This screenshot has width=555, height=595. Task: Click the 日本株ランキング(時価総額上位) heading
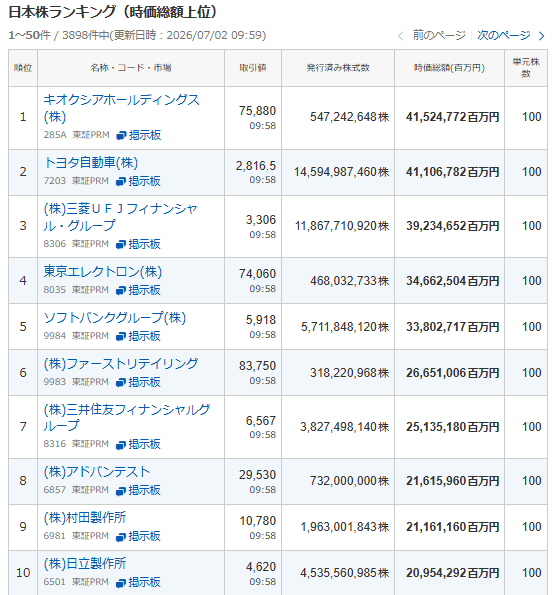(113, 12)
